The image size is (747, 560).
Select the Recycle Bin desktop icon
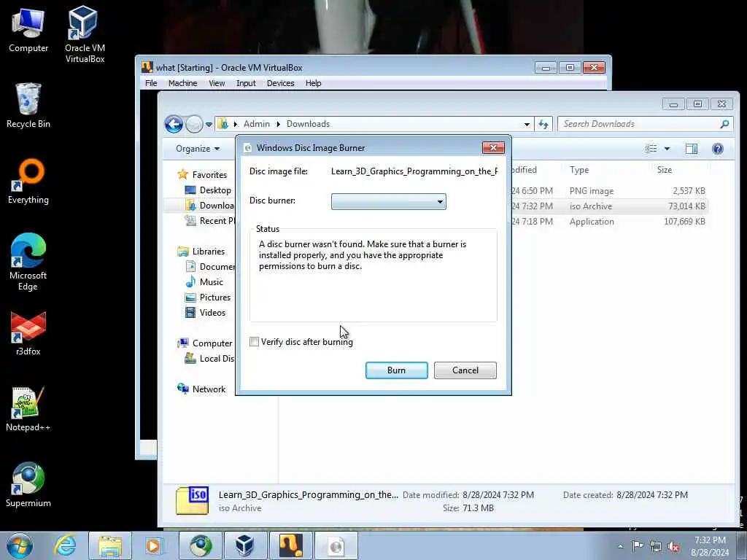(x=28, y=106)
